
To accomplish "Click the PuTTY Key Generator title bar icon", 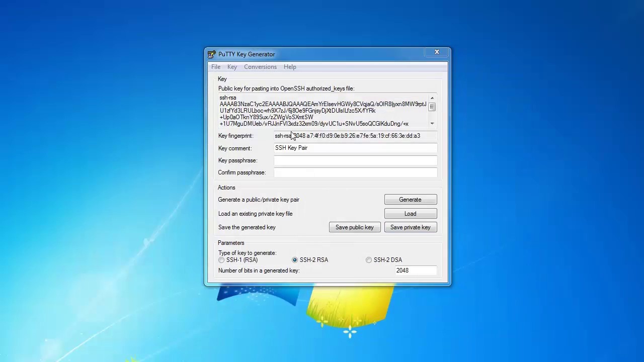I will [212, 54].
